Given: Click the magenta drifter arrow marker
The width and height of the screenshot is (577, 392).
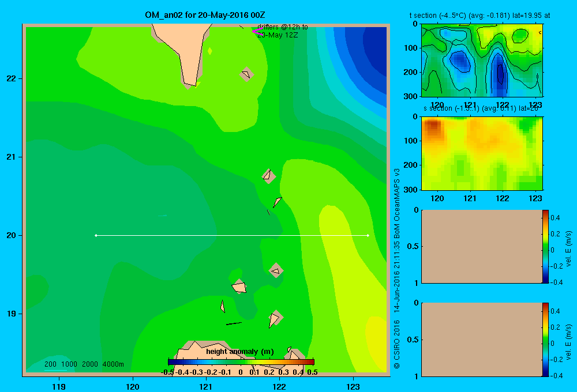Looking at the screenshot, I should (257, 31).
